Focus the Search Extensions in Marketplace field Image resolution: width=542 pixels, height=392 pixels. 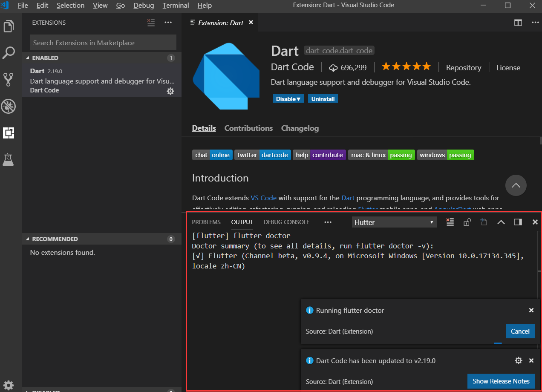(103, 43)
